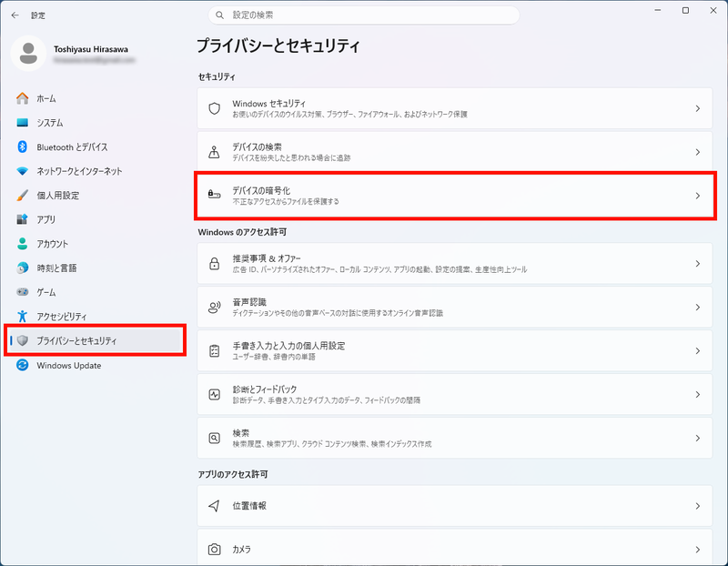Click the back arrow in title bar
The width and height of the screenshot is (728, 566).
[15, 15]
